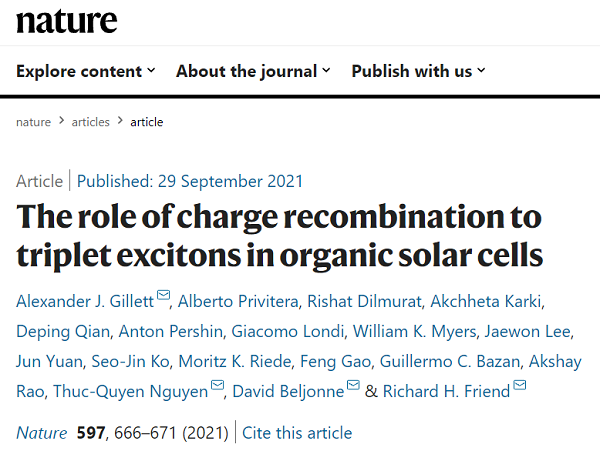600x451 pixels.
Task: Click email envelope icon beside Alexander J. Gillett
Action: (163, 295)
